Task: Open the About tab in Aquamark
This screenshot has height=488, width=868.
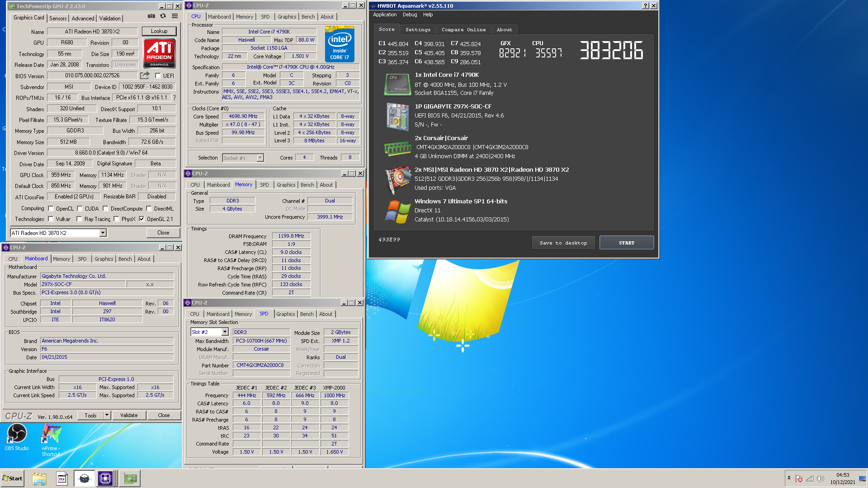Action: point(505,29)
